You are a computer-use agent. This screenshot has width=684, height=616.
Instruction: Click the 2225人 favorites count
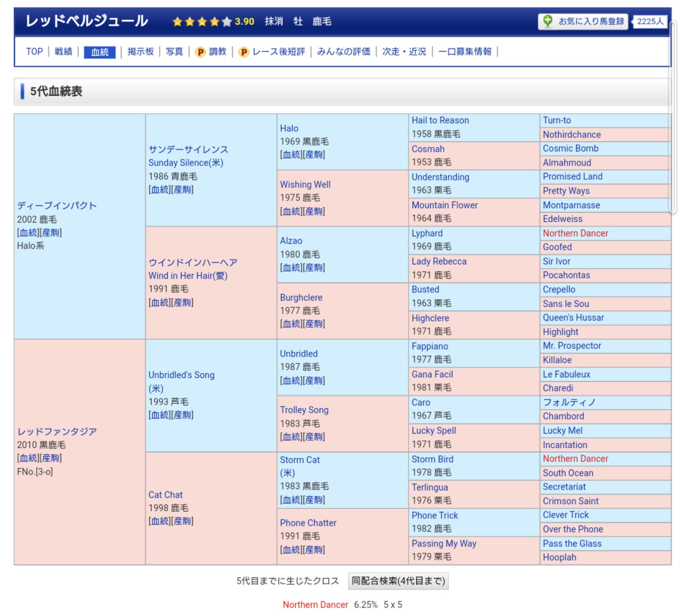coord(650,21)
